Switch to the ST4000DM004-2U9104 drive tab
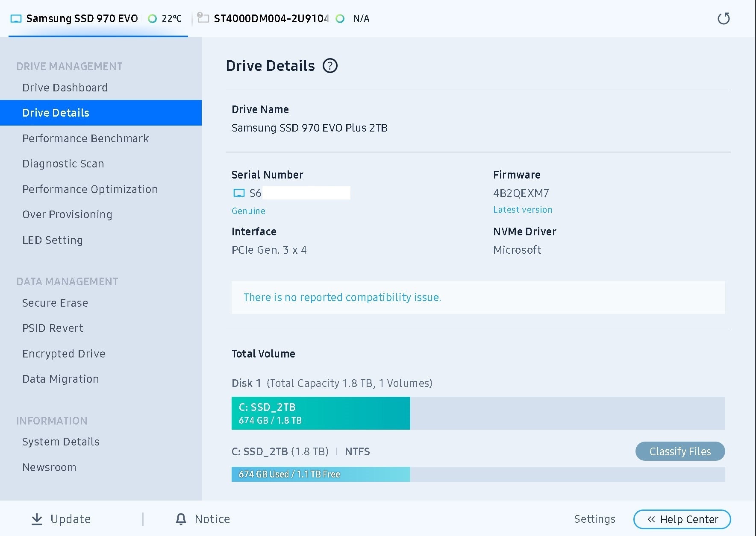Viewport: 756px width, 536px height. pos(271,19)
